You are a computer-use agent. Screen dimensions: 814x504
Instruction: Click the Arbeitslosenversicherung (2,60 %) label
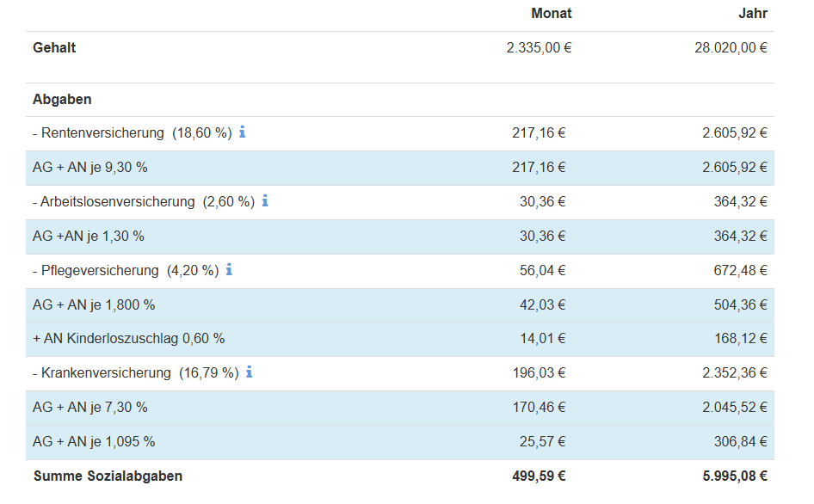(x=147, y=202)
